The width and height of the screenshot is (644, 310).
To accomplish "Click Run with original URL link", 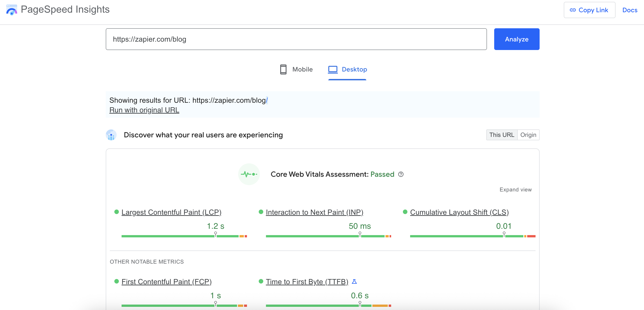I will click(x=144, y=110).
